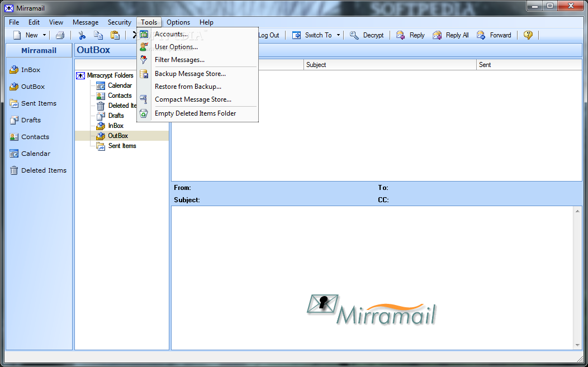Choose Accounts... from Tools menu
This screenshot has height=367, width=588.
pyautogui.click(x=198, y=34)
